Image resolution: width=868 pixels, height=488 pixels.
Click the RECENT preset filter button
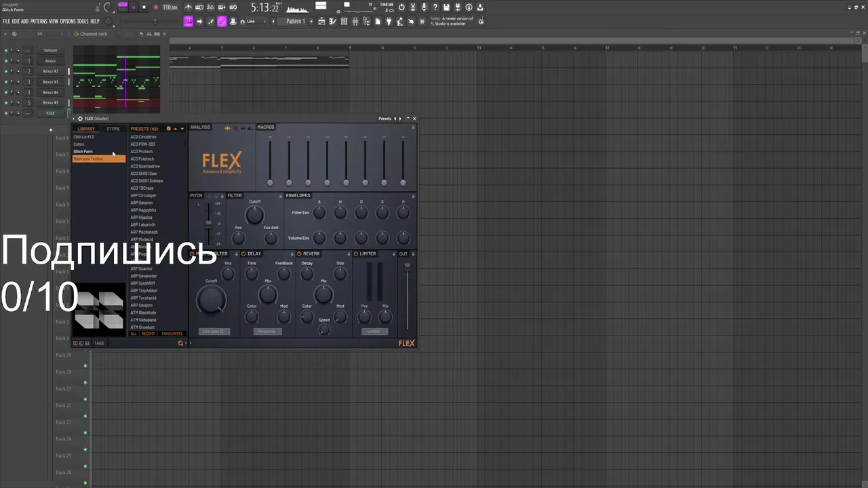(x=148, y=334)
